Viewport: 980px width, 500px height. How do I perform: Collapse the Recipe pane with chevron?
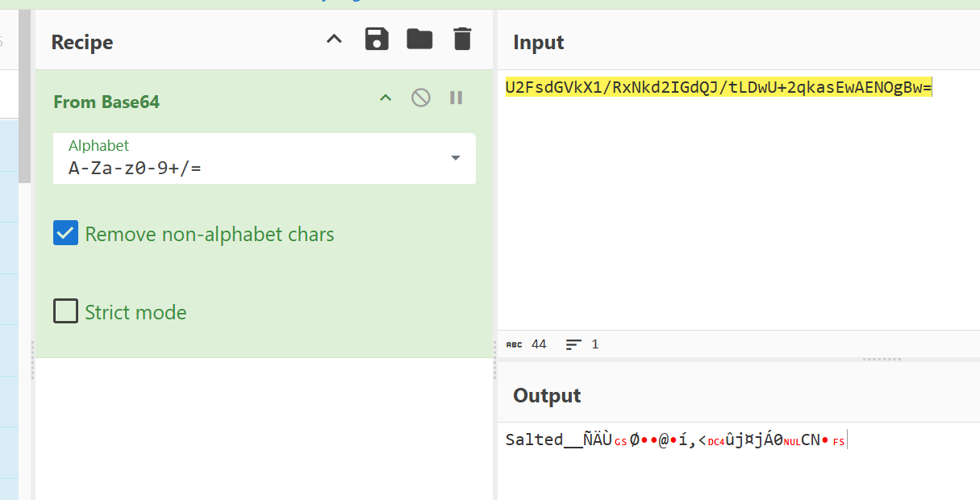(334, 39)
